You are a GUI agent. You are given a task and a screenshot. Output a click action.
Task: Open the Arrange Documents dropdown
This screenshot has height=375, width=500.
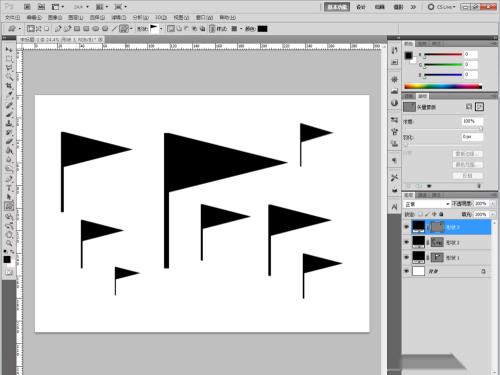(x=102, y=7)
